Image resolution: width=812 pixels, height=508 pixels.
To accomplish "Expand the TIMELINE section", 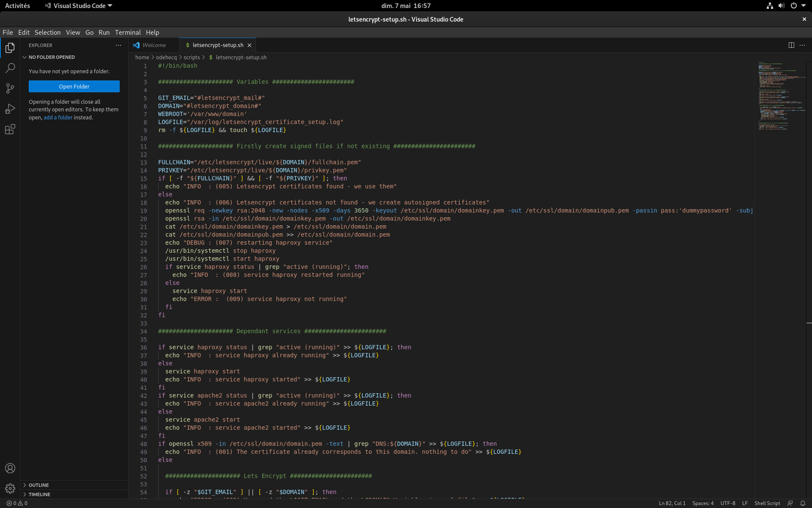I will click(39, 494).
